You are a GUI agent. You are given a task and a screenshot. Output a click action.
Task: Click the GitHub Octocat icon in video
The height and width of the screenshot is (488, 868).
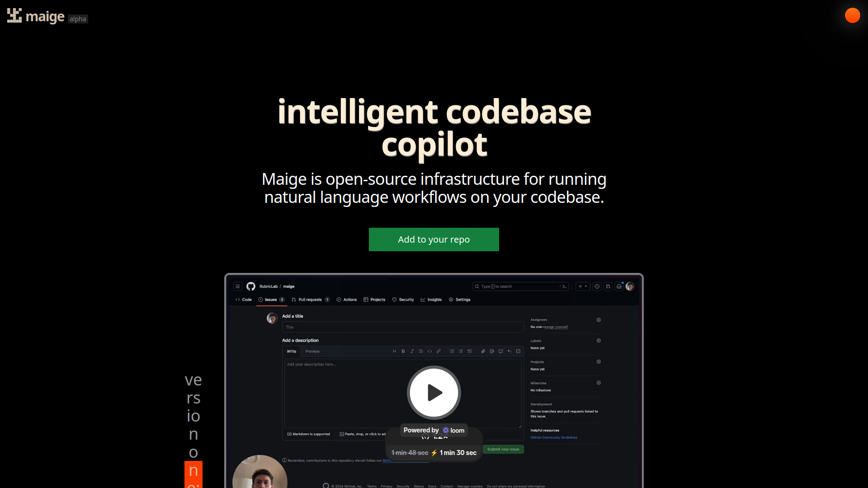(x=251, y=286)
